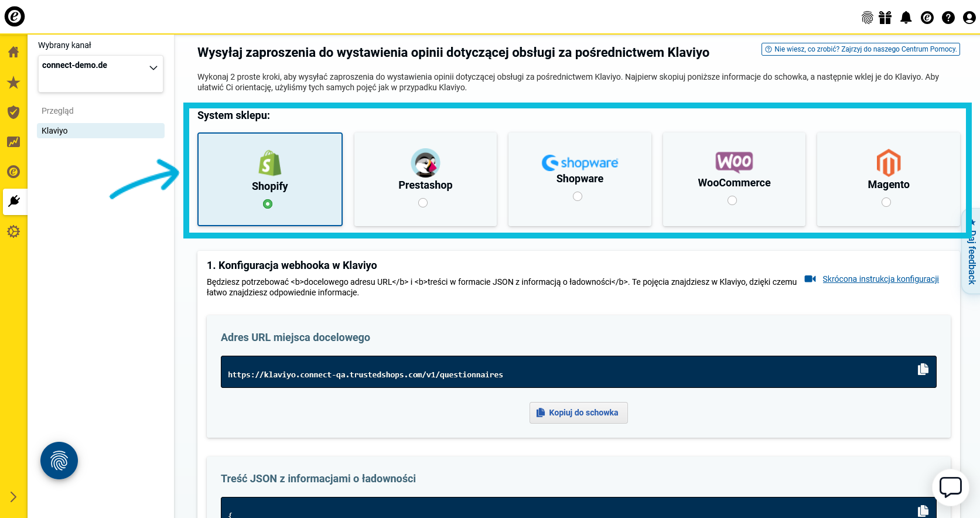Click the Prestashop card label text
Screen dimensions: 980x518
click(425, 185)
